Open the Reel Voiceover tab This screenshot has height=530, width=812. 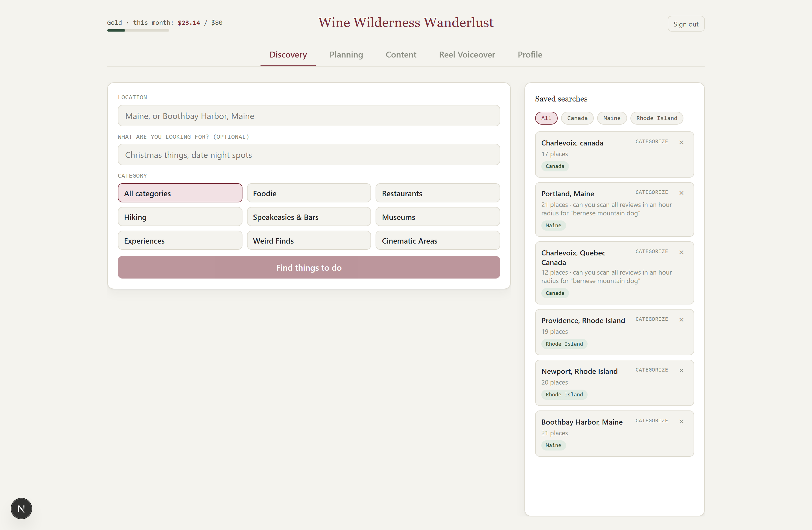pyautogui.click(x=467, y=55)
